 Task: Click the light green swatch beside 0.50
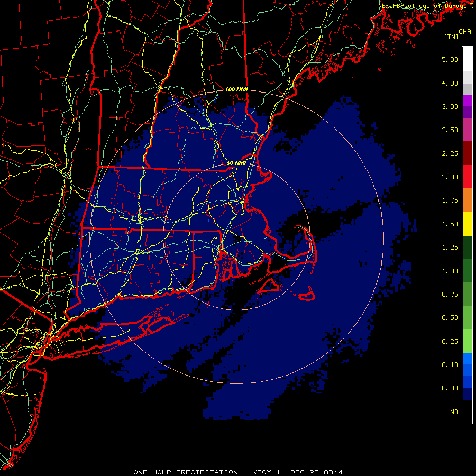click(x=467, y=317)
